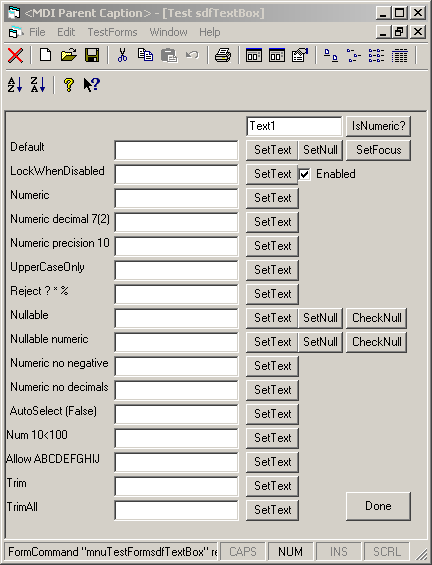The height and width of the screenshot is (565, 432).
Task: Click CheckNull for the Nullable numeric row
Action: click(x=377, y=342)
